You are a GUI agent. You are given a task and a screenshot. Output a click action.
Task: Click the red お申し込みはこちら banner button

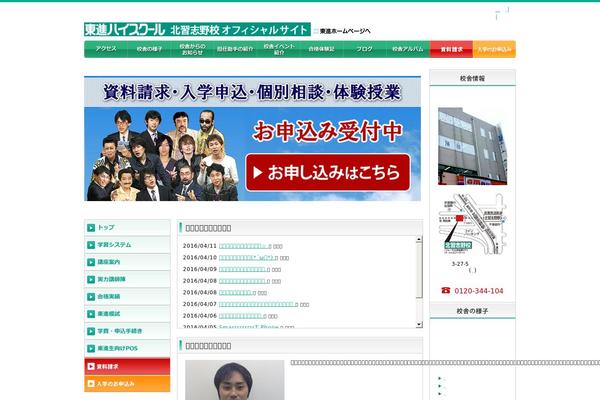tap(328, 172)
